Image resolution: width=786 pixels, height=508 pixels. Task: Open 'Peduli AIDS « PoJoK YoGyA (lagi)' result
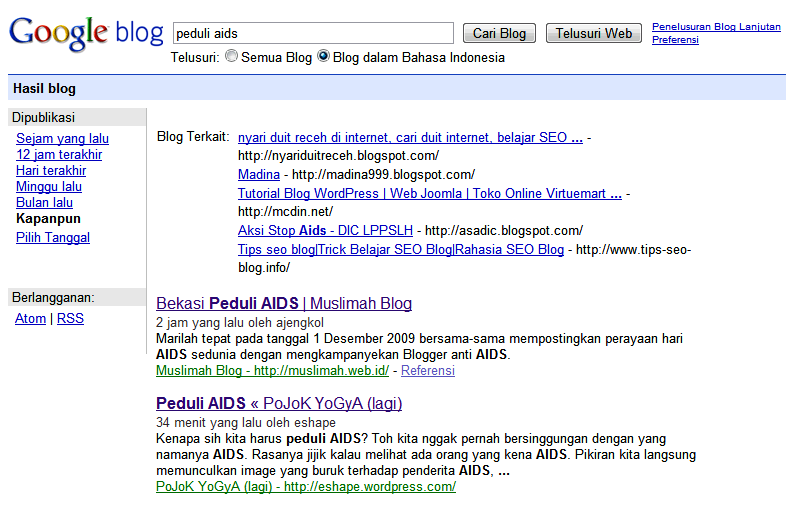click(x=279, y=404)
